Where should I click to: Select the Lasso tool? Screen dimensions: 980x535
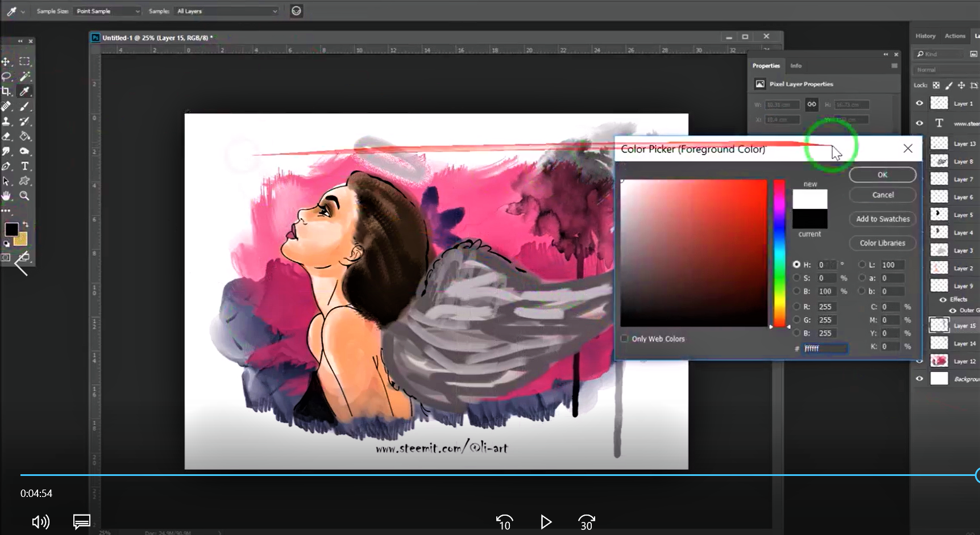click(x=6, y=76)
